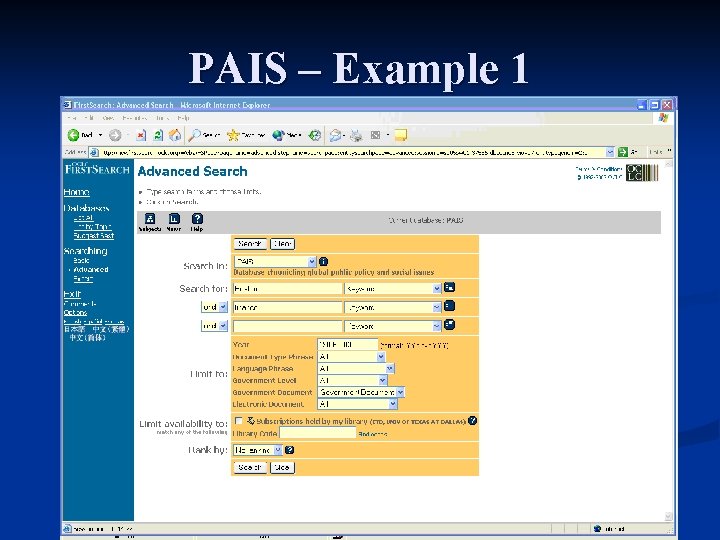
Task: Open the File menu
Action: click(x=73, y=118)
